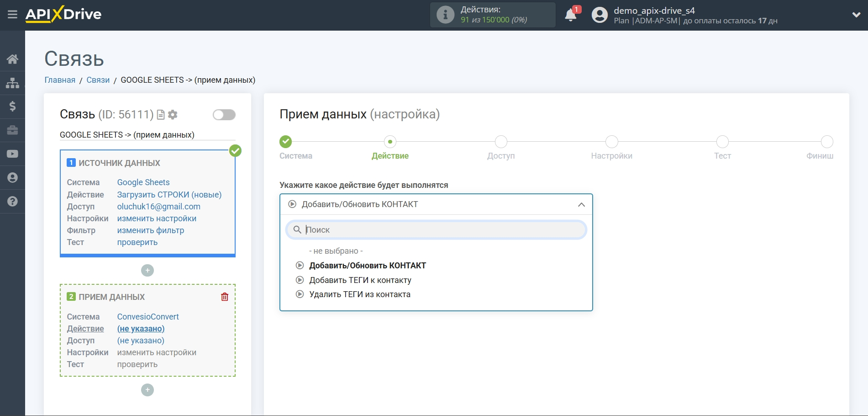This screenshot has width=868, height=416.
Task: Open the home icon in the sidebar
Action: 12,59
